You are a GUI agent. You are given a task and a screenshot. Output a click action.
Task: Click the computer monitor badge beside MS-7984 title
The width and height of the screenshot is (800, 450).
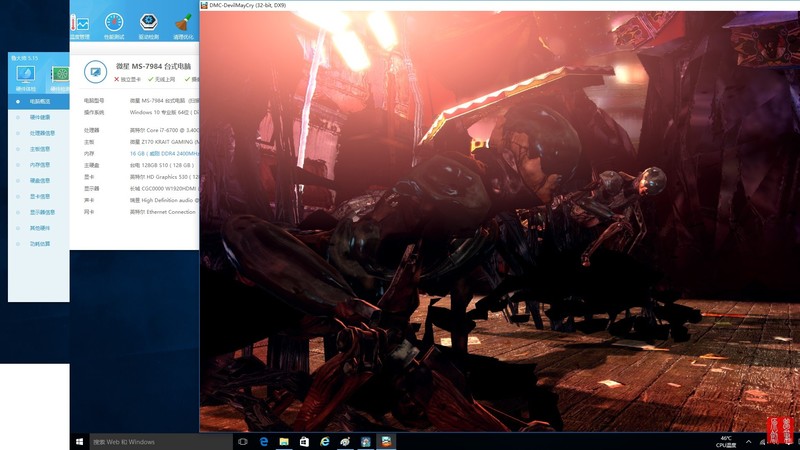[x=95, y=71]
